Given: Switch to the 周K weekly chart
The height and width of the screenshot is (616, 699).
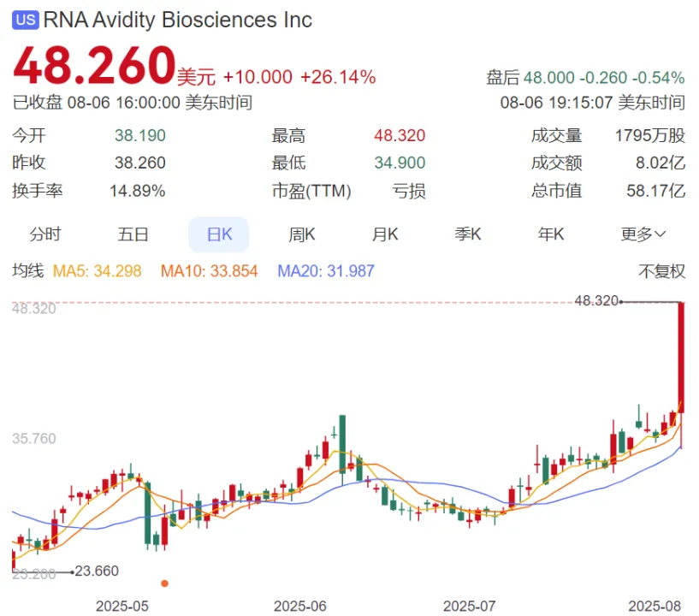Looking at the screenshot, I should coord(302,234).
